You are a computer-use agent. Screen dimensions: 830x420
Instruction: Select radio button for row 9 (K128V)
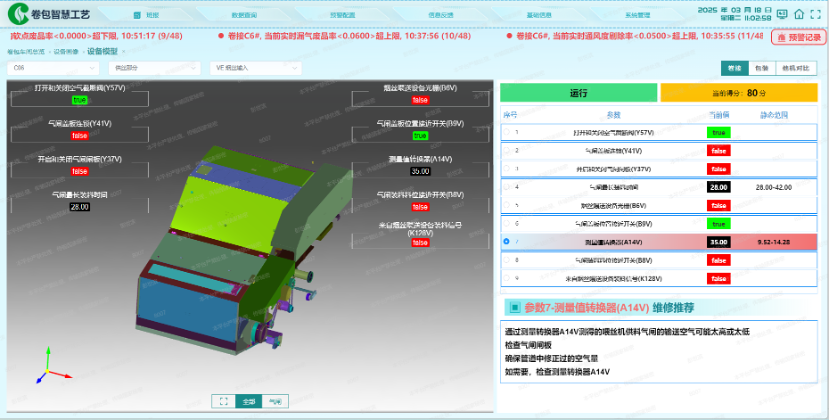pos(507,278)
